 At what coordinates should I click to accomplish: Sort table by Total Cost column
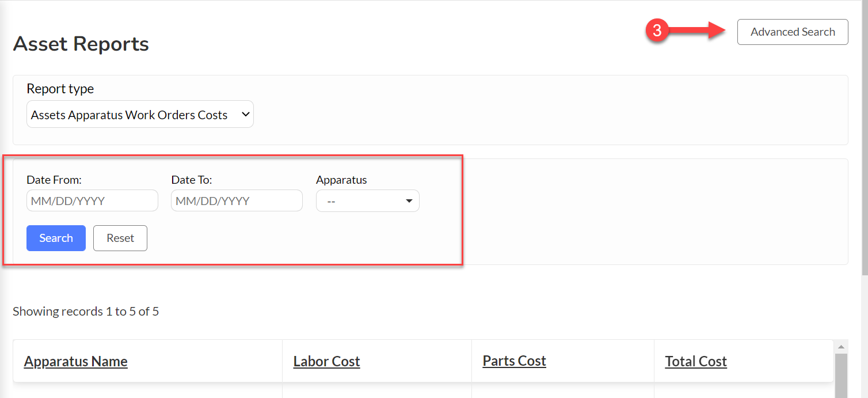[x=696, y=361]
